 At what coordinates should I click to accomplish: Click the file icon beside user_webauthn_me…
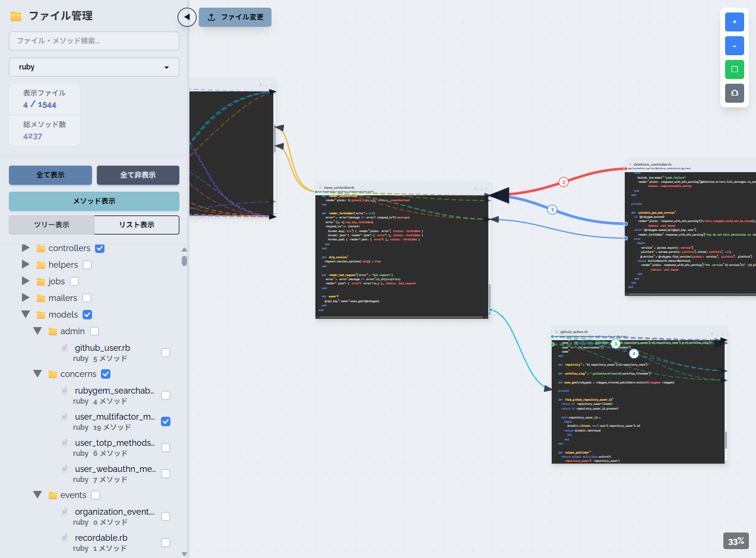click(x=65, y=469)
